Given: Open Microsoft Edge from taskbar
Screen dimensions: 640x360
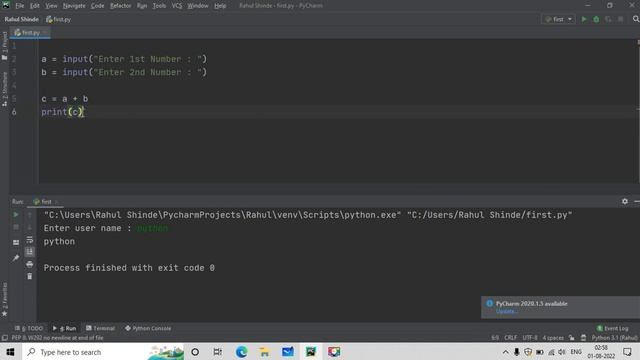Looking at the screenshot, I should (x=241, y=352).
